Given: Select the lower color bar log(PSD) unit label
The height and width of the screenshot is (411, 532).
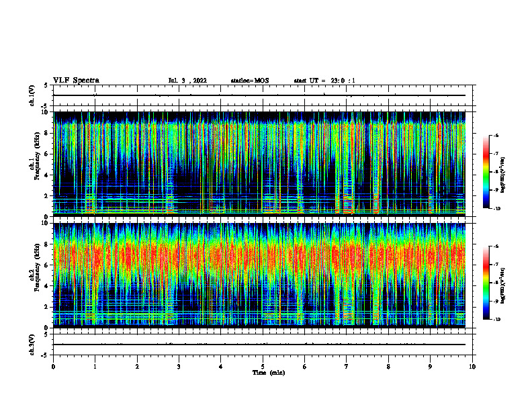Looking at the screenshot, I should [x=503, y=285].
